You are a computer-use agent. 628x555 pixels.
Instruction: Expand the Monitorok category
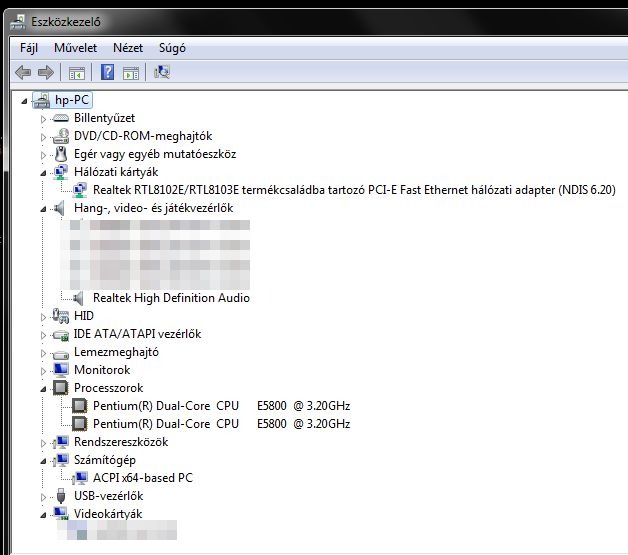[x=44, y=371]
